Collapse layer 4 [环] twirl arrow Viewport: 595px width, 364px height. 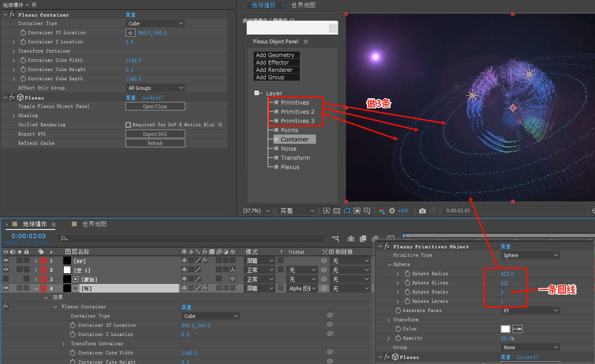(x=37, y=288)
